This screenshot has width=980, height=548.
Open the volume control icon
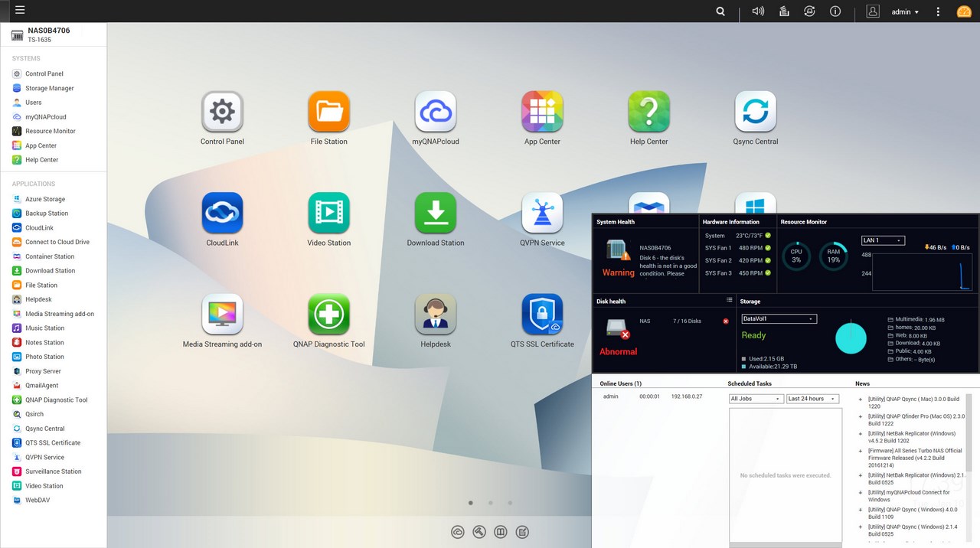pos(758,11)
